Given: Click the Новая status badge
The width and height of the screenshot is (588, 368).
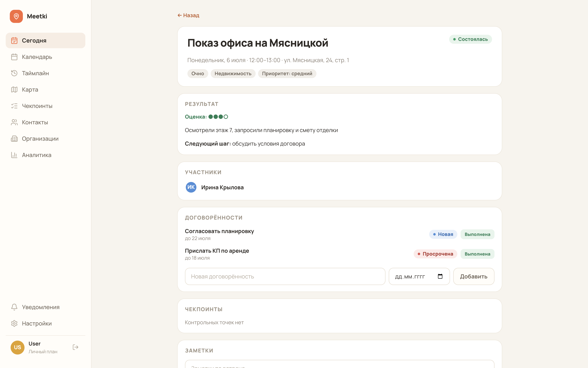Looking at the screenshot, I should (443, 234).
